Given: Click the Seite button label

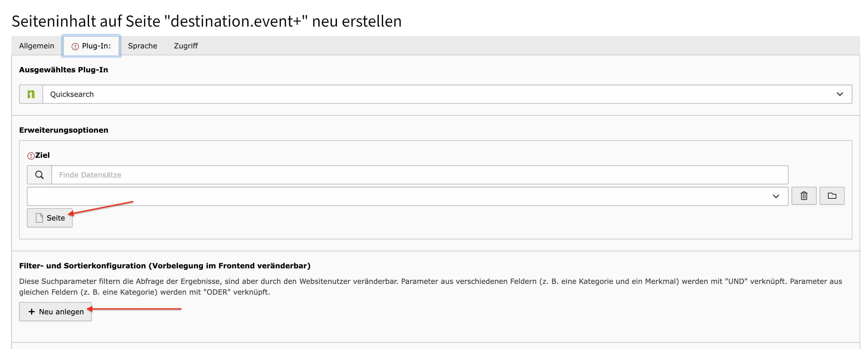Looking at the screenshot, I should (56, 218).
